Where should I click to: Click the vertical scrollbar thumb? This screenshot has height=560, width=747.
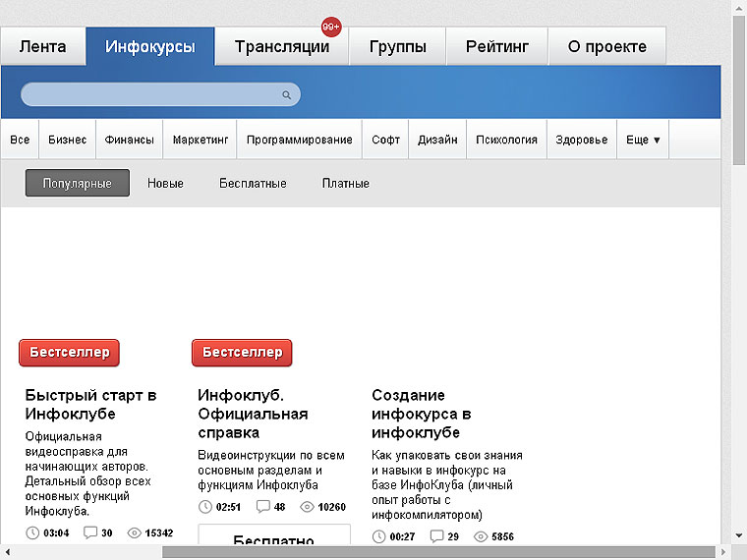739,90
